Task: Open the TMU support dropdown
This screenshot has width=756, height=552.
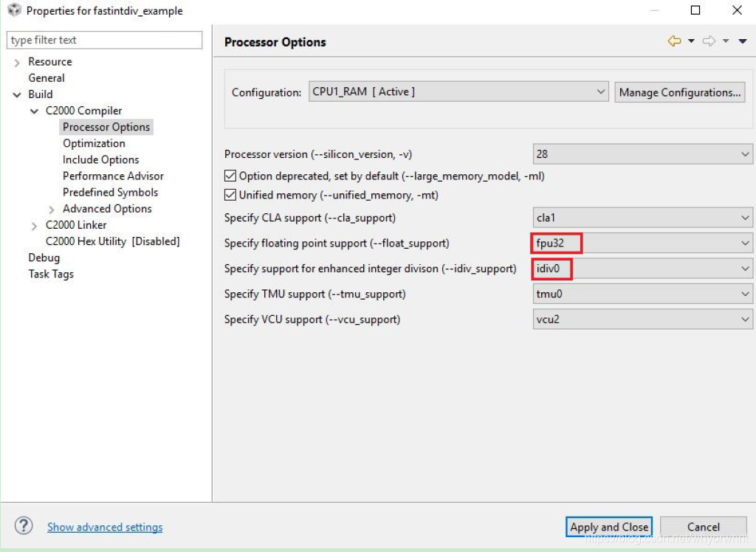Action: [x=642, y=294]
